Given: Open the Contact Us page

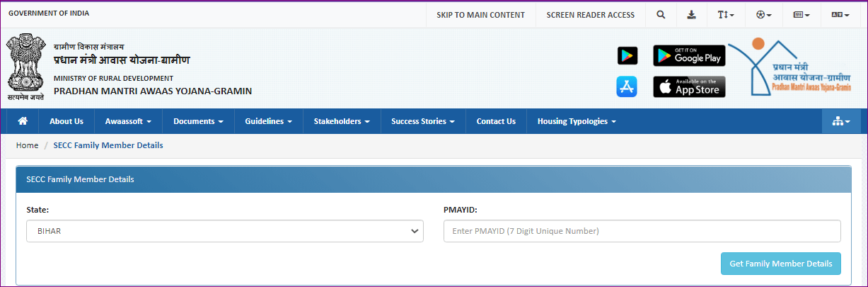Looking at the screenshot, I should 496,121.
